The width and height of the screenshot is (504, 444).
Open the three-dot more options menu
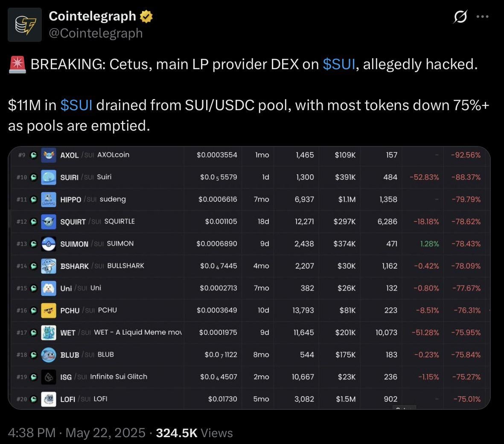click(x=483, y=16)
